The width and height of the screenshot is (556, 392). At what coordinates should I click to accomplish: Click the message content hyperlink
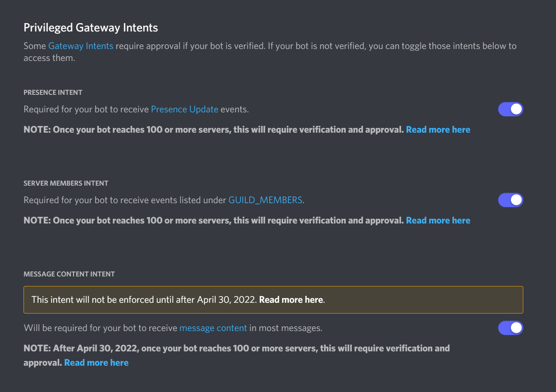click(x=213, y=328)
